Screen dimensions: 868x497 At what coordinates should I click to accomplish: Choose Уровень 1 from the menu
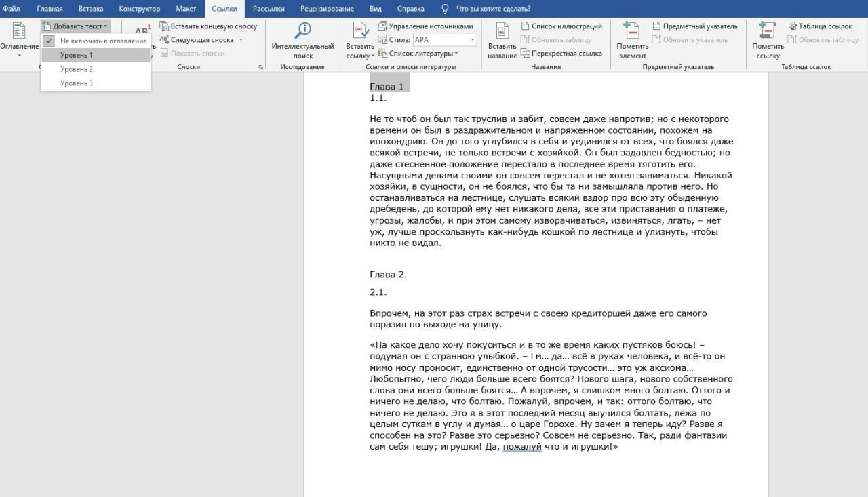(x=96, y=55)
